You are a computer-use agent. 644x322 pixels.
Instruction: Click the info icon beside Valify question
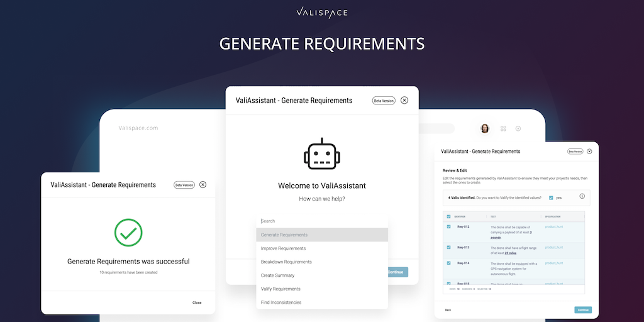[x=582, y=196]
